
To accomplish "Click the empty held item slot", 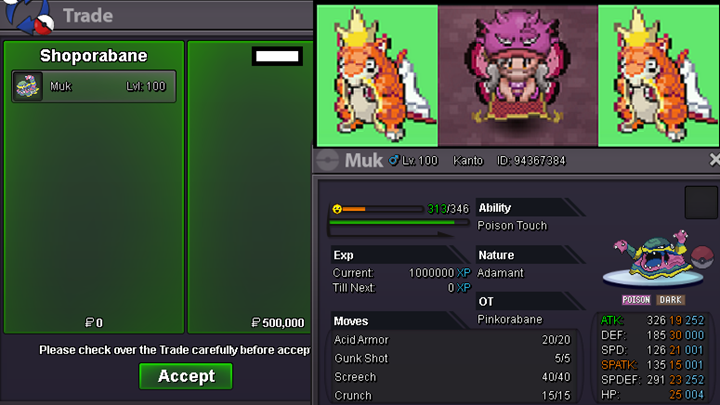I will (x=701, y=202).
